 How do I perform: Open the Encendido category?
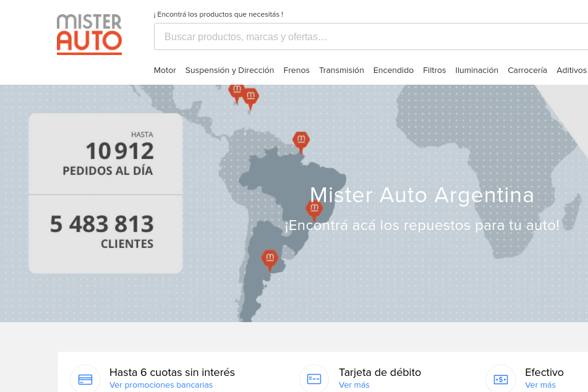393,70
